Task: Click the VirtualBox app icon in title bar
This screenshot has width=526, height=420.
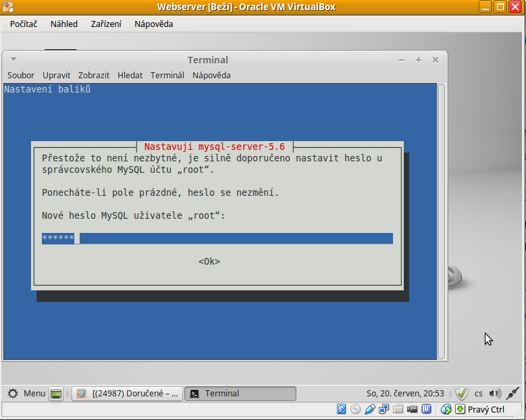Action: tap(8, 7)
